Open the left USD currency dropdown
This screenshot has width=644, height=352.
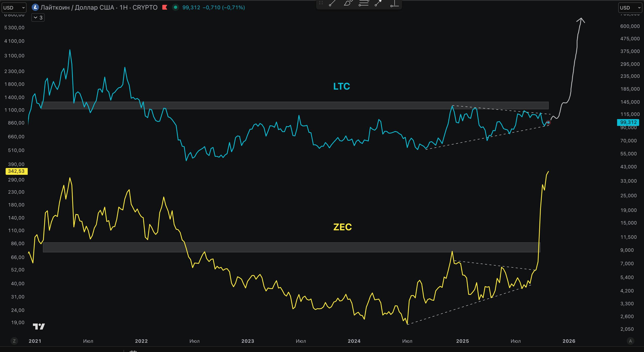(14, 8)
